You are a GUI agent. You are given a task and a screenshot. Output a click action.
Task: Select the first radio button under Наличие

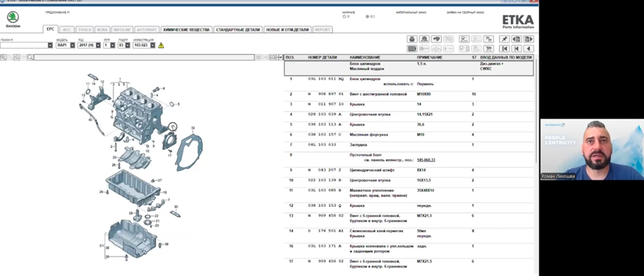click(x=344, y=16)
